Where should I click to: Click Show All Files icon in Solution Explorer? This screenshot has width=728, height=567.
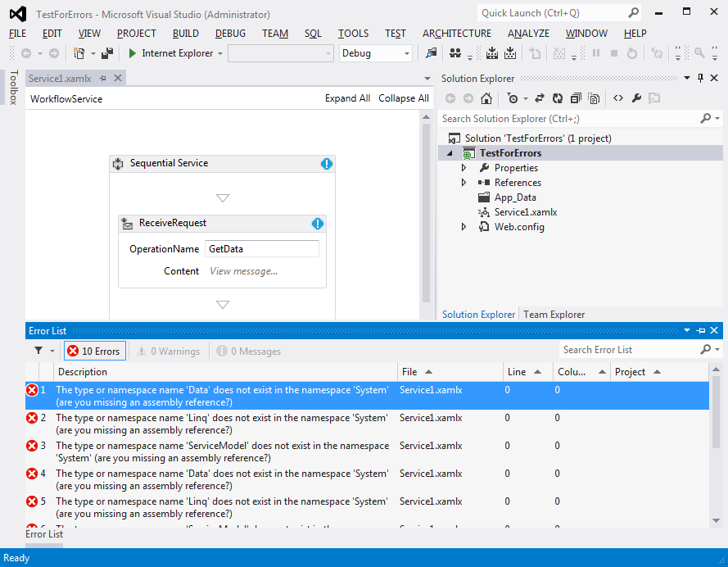point(594,98)
